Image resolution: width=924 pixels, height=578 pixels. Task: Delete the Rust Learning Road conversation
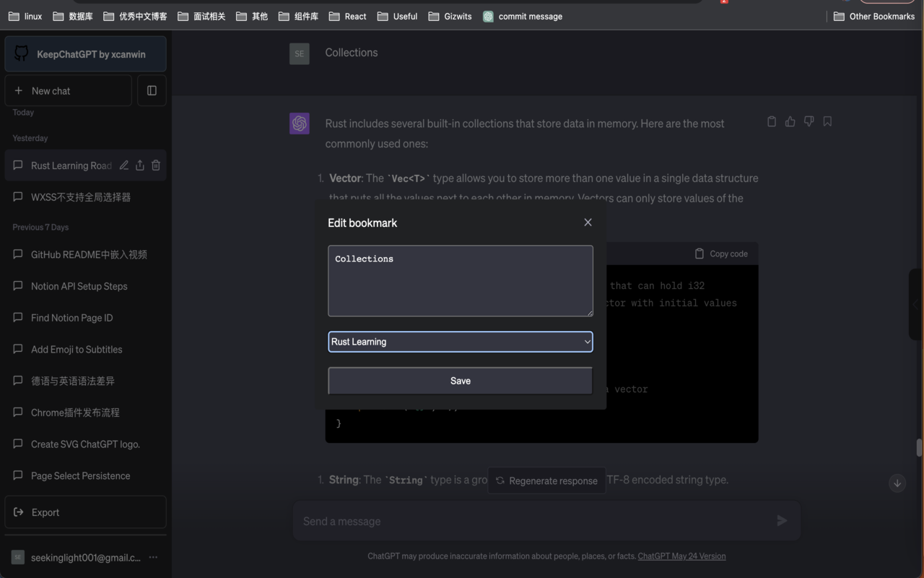tap(155, 165)
